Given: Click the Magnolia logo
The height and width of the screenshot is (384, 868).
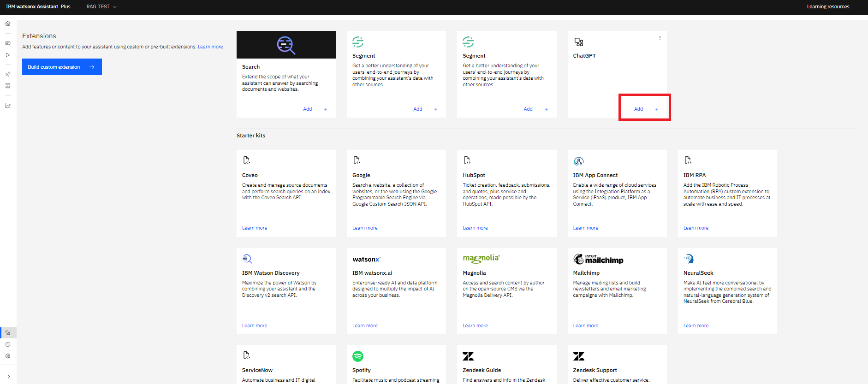Looking at the screenshot, I should (481, 259).
